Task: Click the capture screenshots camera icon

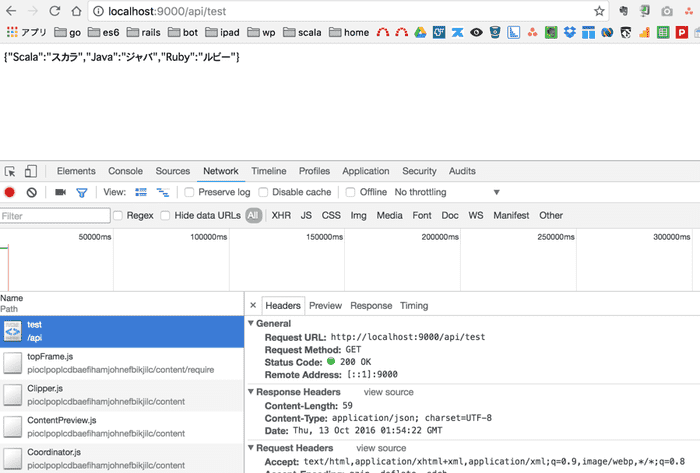Action: point(60,192)
